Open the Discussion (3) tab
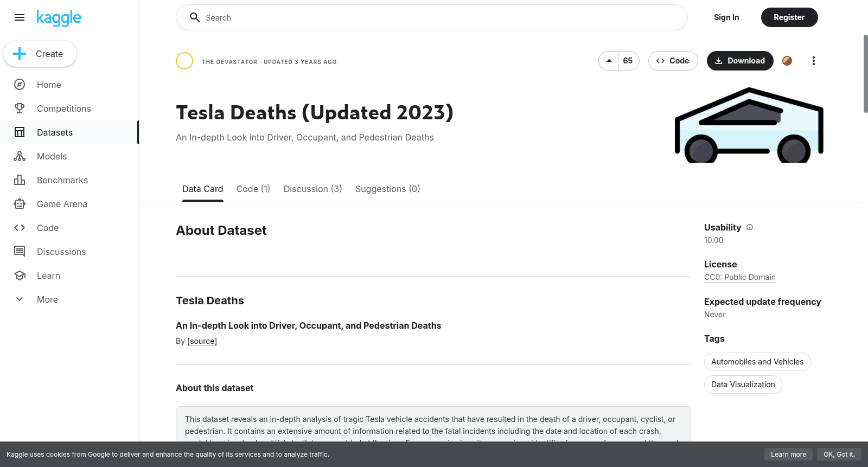Image resolution: width=868 pixels, height=467 pixels. pos(313,189)
